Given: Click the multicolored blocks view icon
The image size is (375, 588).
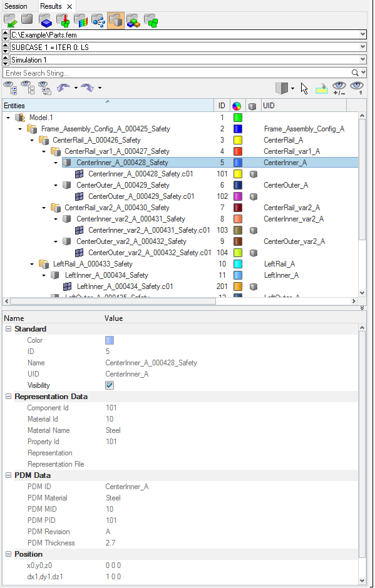Looking at the screenshot, I should [x=133, y=21].
